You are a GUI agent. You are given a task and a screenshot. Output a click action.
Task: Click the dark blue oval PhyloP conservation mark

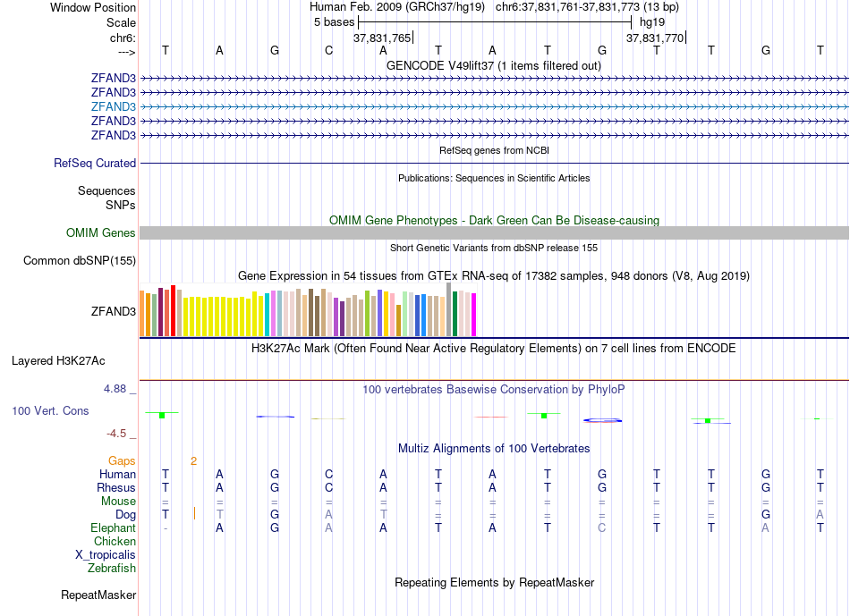coord(602,420)
